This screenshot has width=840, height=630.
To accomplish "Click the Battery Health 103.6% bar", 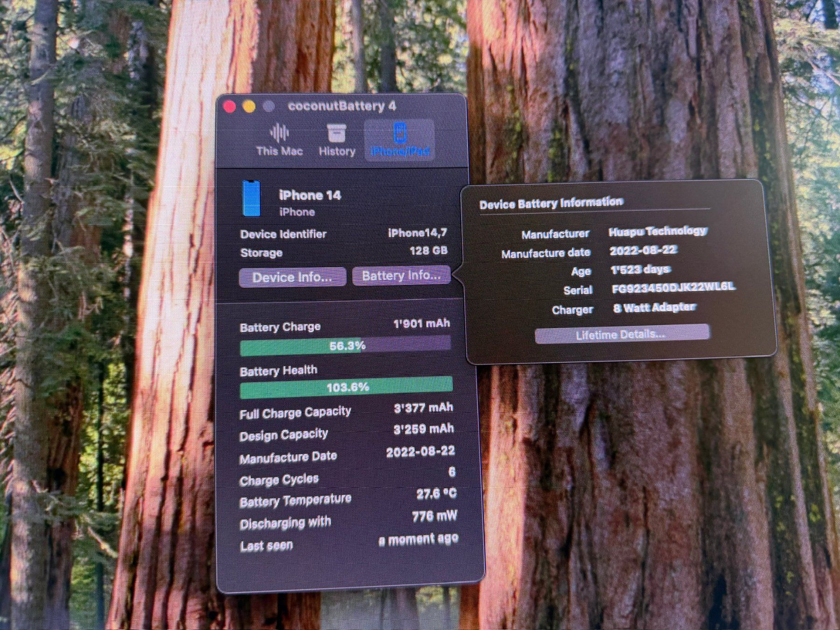I will [x=346, y=387].
